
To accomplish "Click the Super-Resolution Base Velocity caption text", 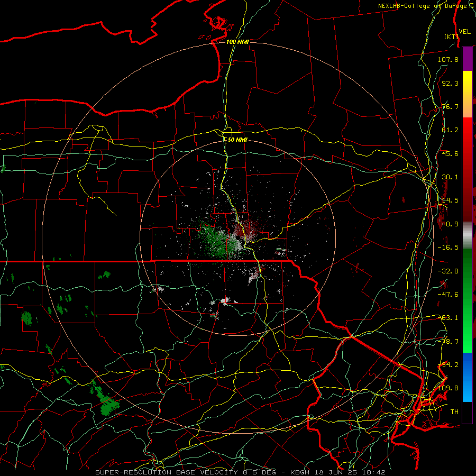I will coord(240,472).
